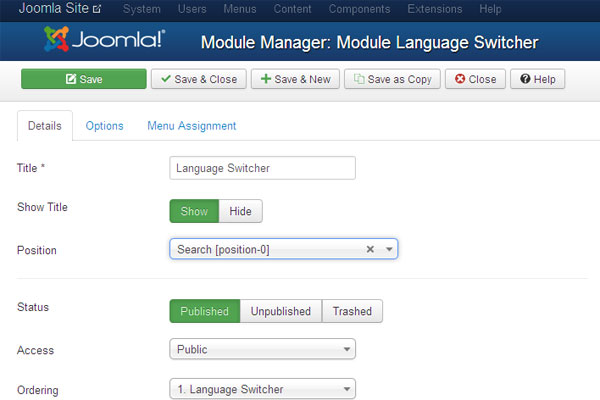Open the Ordering dropdown
600x400 pixels.
pos(262,389)
